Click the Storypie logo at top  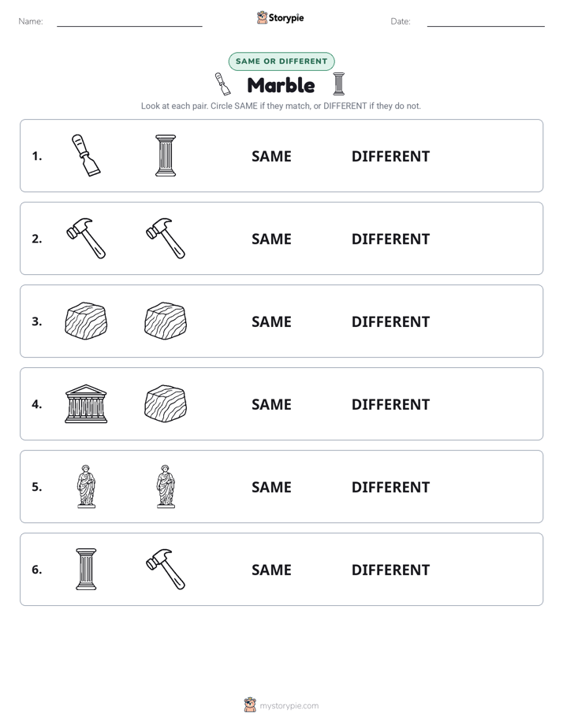pyautogui.click(x=280, y=17)
